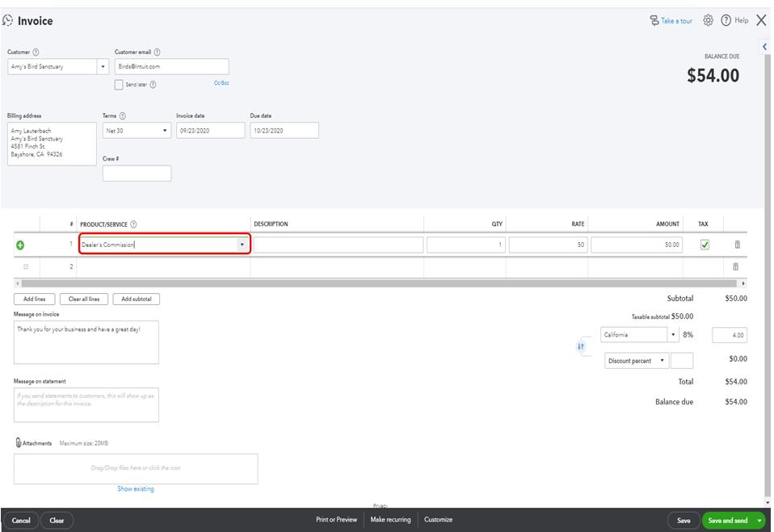Uncheck the Tax checkbox on line 1
The height and width of the screenshot is (532, 774).
pos(702,242)
